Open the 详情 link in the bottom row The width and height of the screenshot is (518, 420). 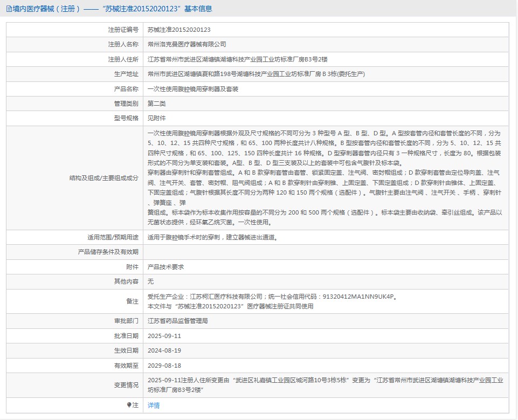pos(154,405)
